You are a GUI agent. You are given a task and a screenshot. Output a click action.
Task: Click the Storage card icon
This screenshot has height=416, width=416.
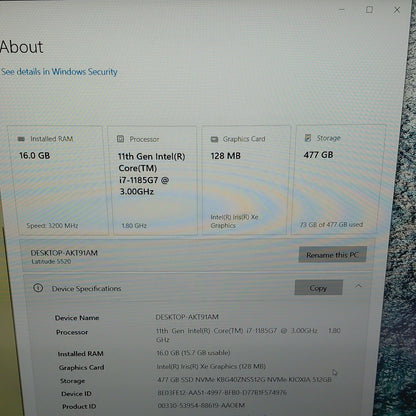tap(308, 138)
